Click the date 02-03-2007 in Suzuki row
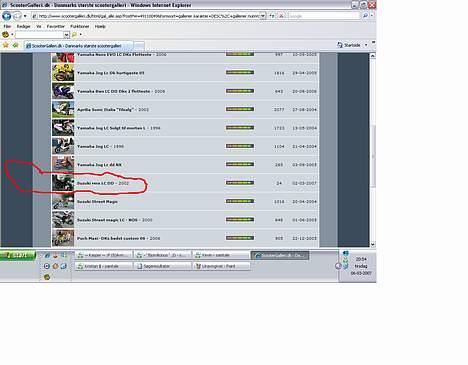468x365 pixels. tap(304, 183)
